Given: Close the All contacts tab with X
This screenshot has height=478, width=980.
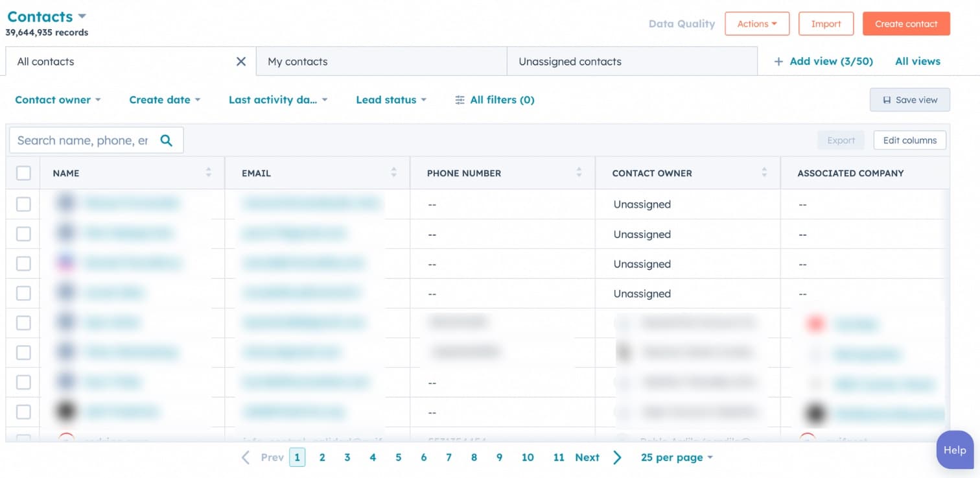Looking at the screenshot, I should (x=241, y=62).
